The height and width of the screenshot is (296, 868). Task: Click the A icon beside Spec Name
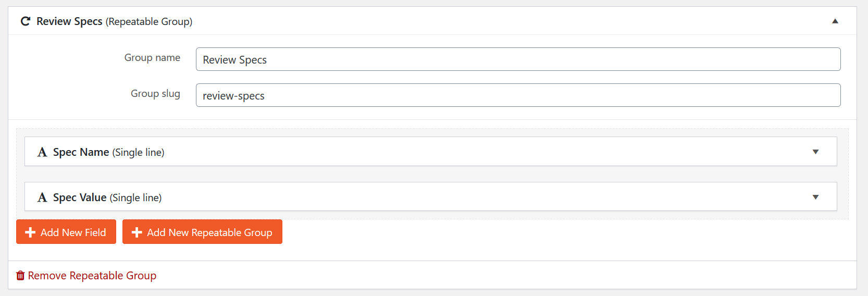[x=42, y=152]
